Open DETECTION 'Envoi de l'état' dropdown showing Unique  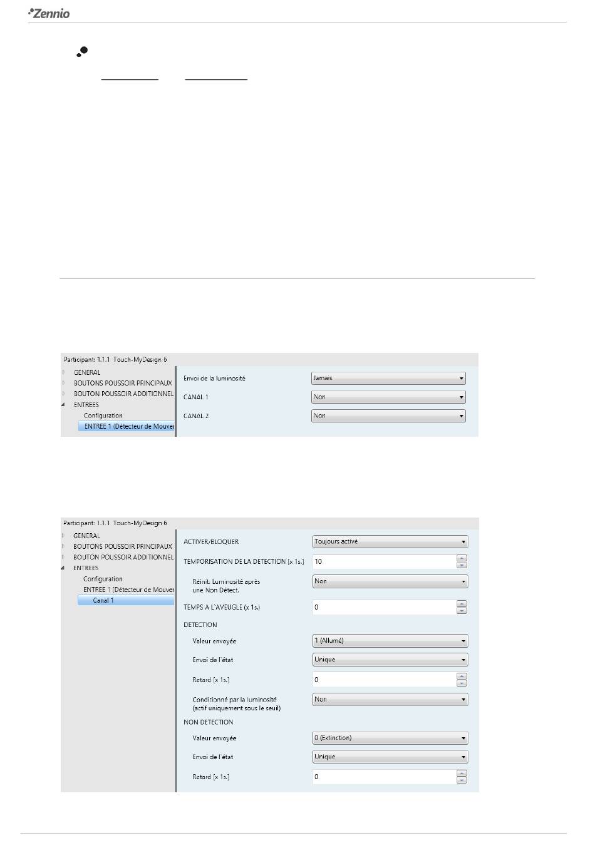[x=390, y=660]
